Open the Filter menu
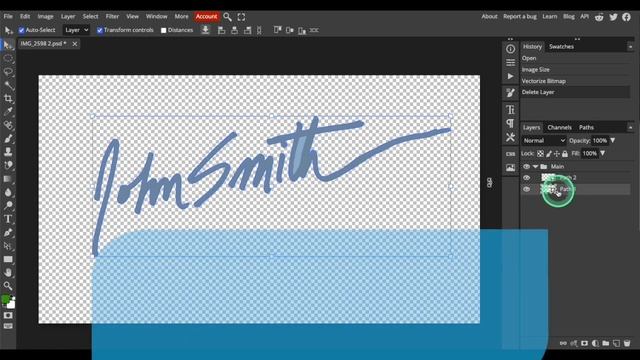 point(112,17)
